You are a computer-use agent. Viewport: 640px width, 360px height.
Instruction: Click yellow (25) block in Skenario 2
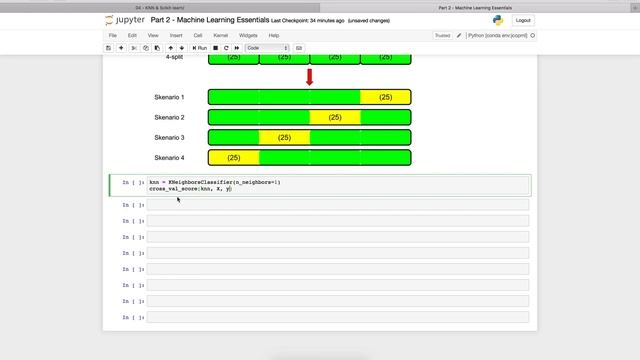click(335, 118)
